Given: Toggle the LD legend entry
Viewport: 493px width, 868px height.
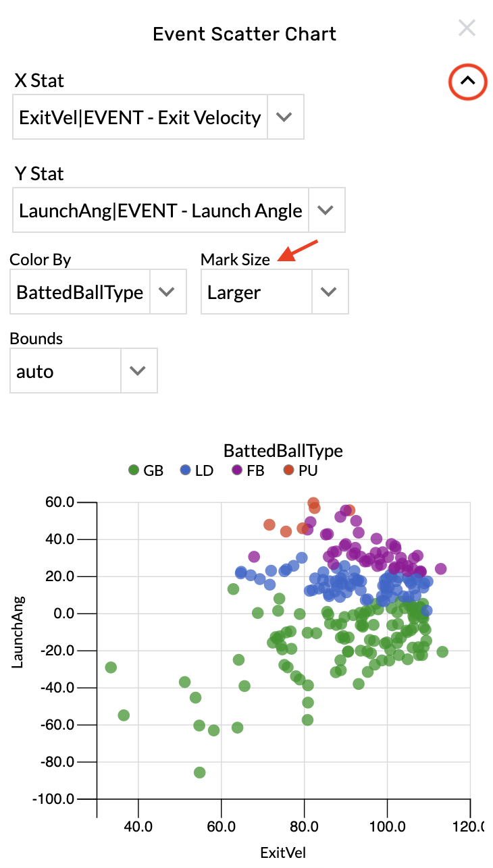Looking at the screenshot, I should click(196, 470).
